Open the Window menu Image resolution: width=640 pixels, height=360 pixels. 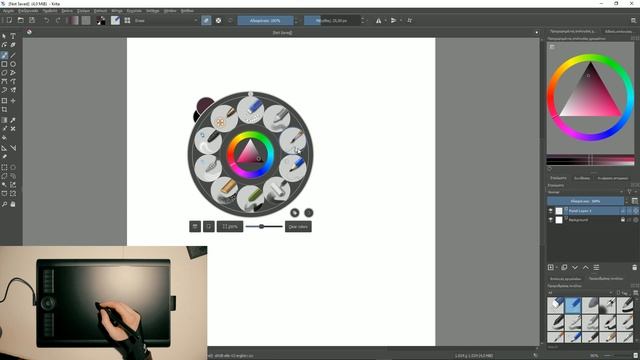170,11
